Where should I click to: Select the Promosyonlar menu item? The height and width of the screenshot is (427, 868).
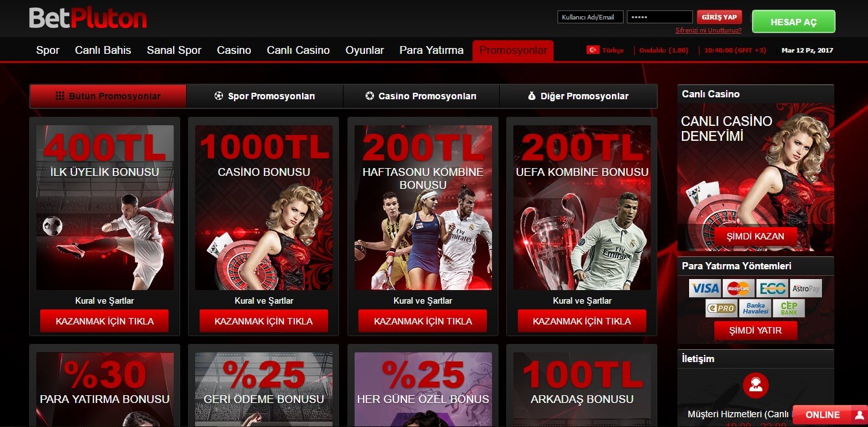(513, 51)
